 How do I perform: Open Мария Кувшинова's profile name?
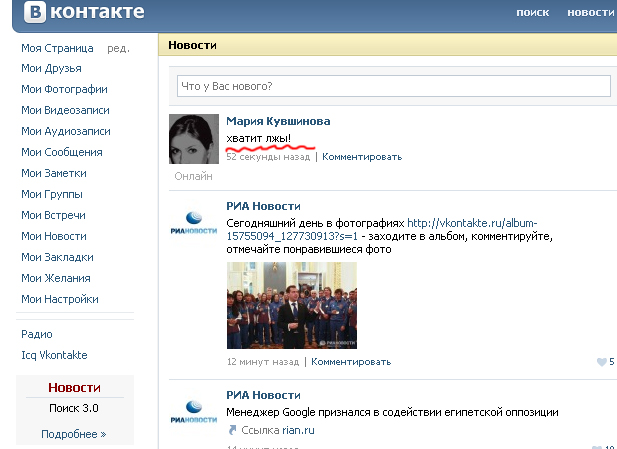tap(278, 121)
